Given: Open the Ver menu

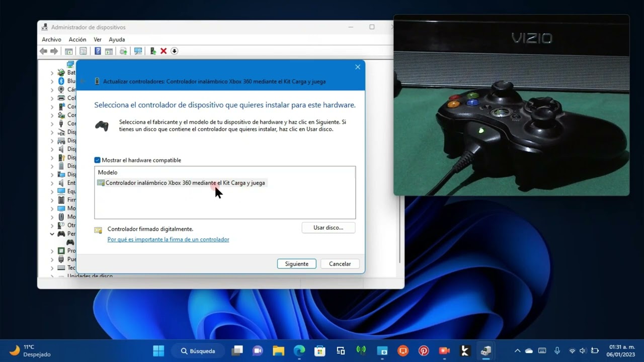Looking at the screenshot, I should [x=98, y=40].
